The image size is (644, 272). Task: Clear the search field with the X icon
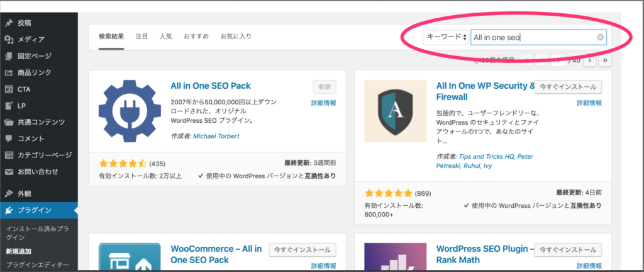[x=601, y=38]
